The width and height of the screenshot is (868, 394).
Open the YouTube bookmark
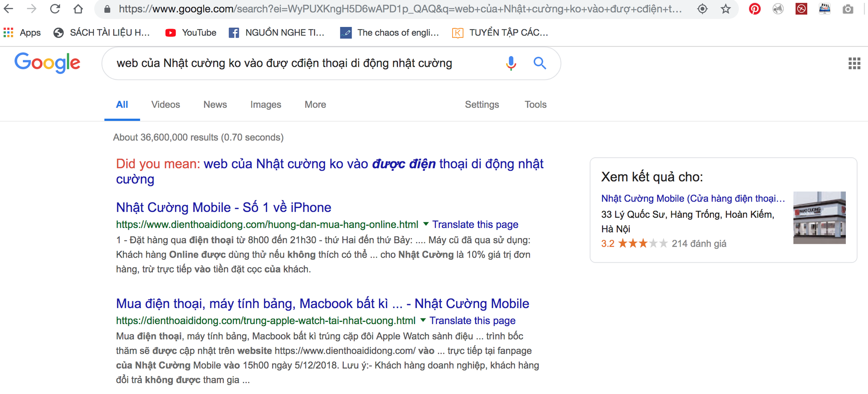[x=191, y=33]
